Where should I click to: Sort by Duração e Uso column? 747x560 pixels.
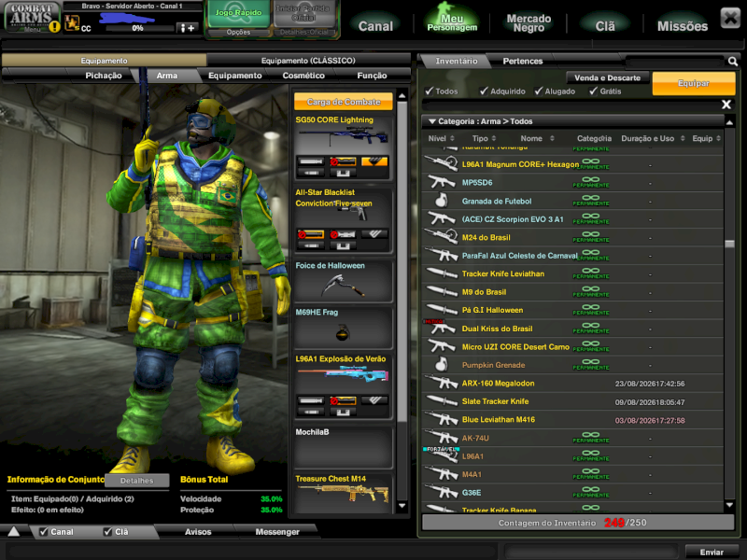[653, 138]
